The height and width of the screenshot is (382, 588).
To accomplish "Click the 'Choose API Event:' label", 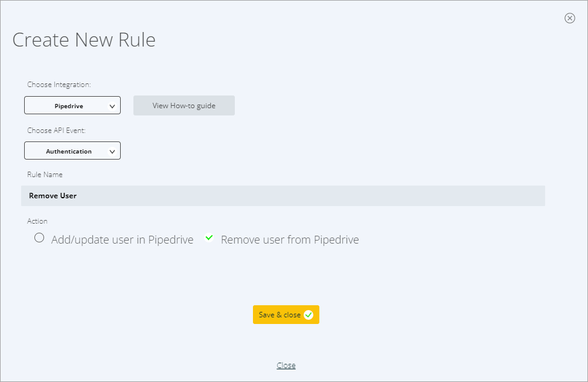I will (x=56, y=131).
